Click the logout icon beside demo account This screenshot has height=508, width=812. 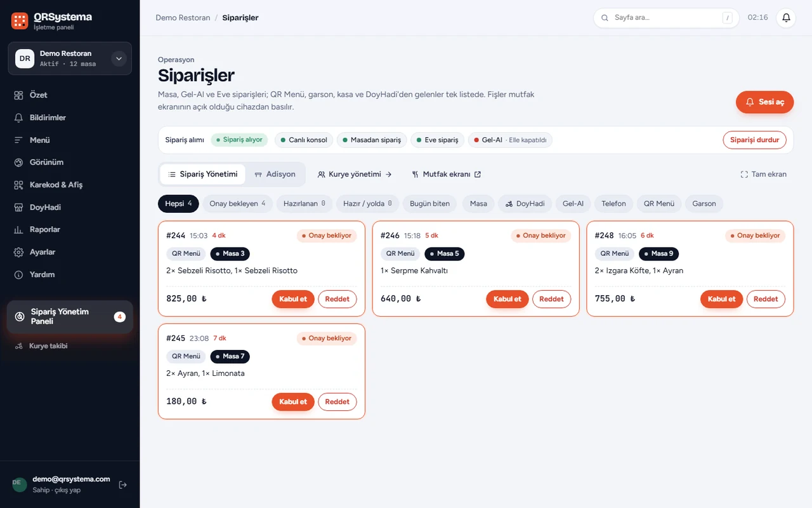tap(123, 485)
